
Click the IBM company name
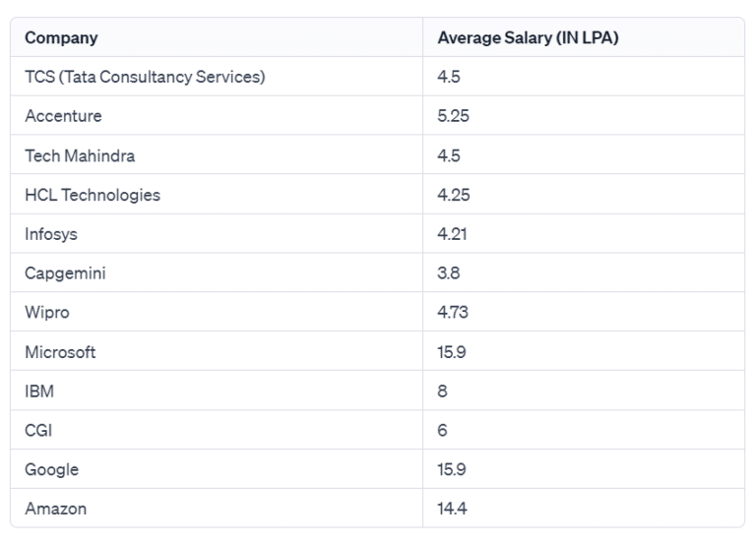[39, 391]
